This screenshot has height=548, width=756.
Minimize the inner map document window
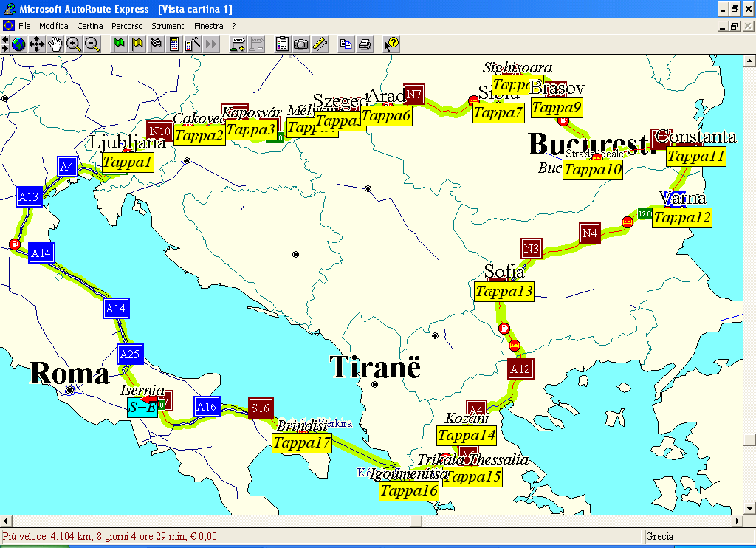[723, 26]
